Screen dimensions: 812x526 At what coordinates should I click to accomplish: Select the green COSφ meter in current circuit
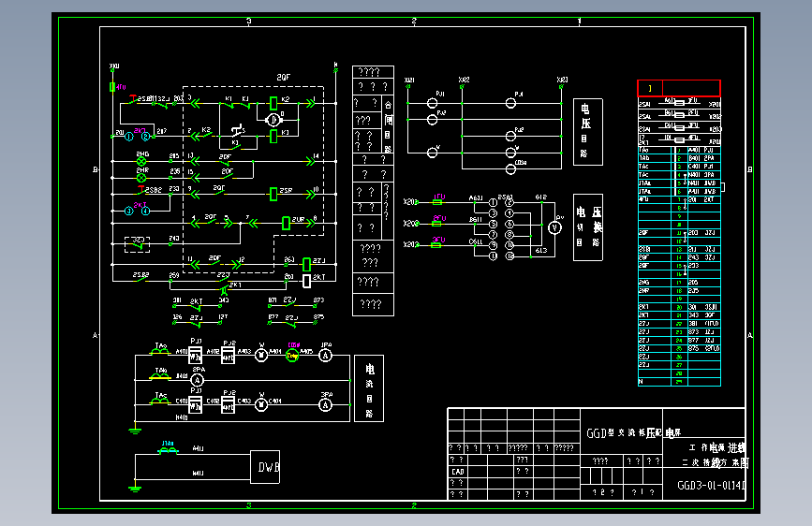coord(292,356)
